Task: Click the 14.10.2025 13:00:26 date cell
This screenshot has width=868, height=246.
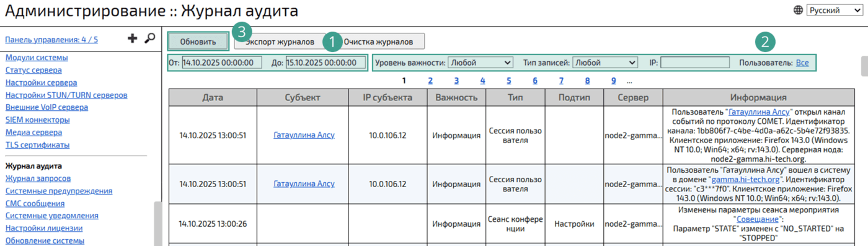Action: [213, 224]
